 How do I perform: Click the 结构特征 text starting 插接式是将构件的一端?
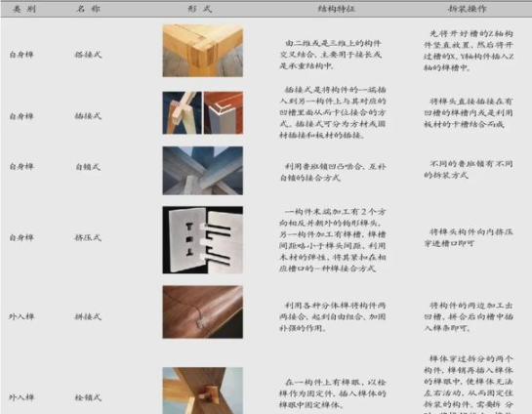click(x=333, y=112)
